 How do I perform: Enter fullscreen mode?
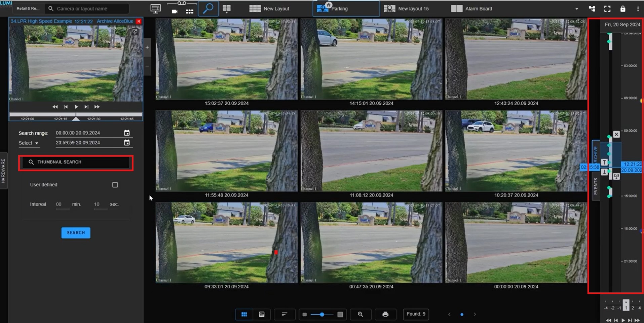(607, 9)
